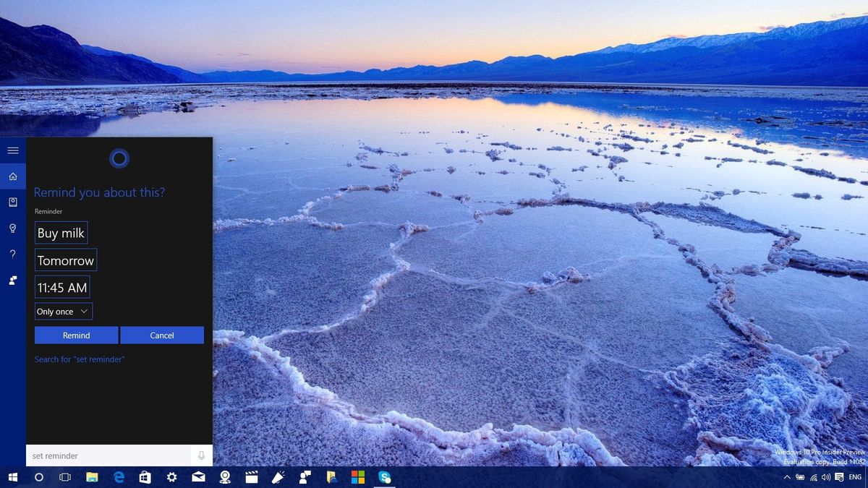Launch Microsoft Edge from the taskbar
The width and height of the screenshot is (868, 488).
pyautogui.click(x=119, y=477)
